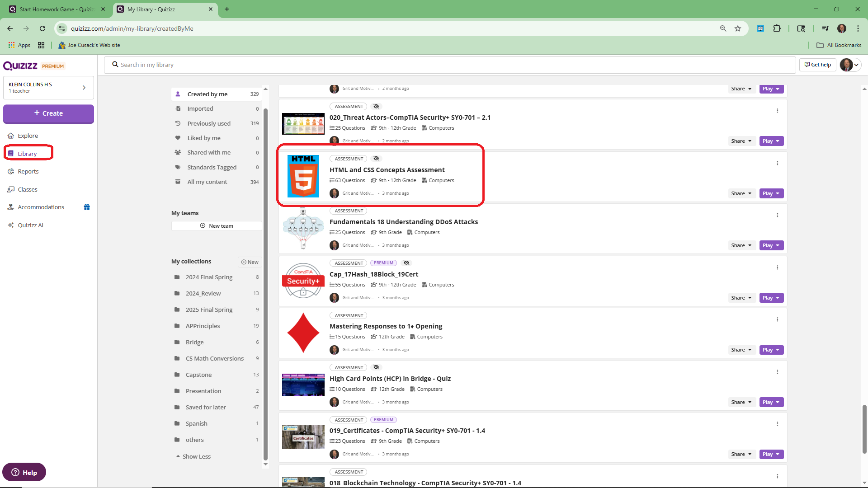Viewport: 868px width, 488px height.
Task: Bookmark this page with star icon
Action: (x=738, y=28)
